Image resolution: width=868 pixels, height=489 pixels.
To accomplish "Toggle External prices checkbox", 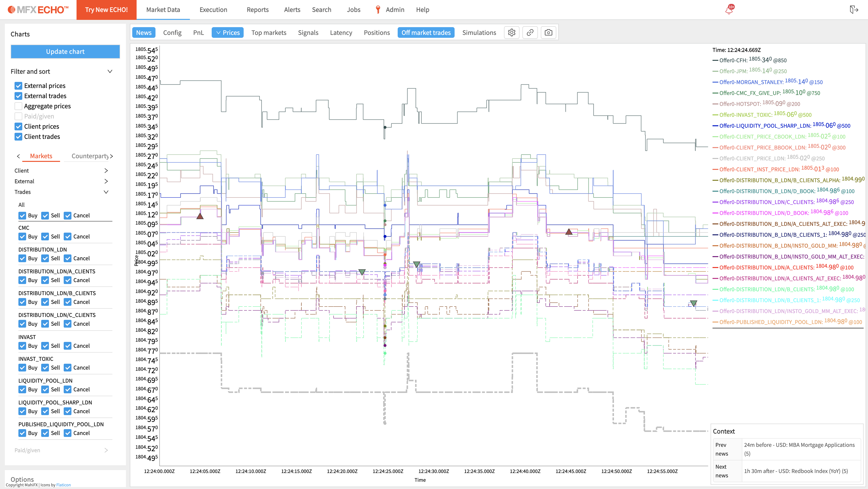I will coord(19,86).
